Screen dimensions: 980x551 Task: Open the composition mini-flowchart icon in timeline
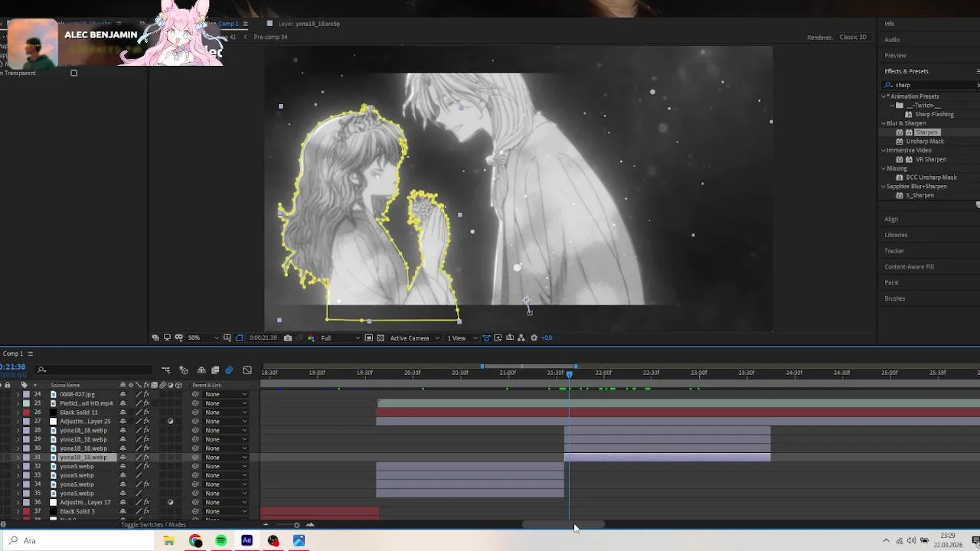[165, 370]
